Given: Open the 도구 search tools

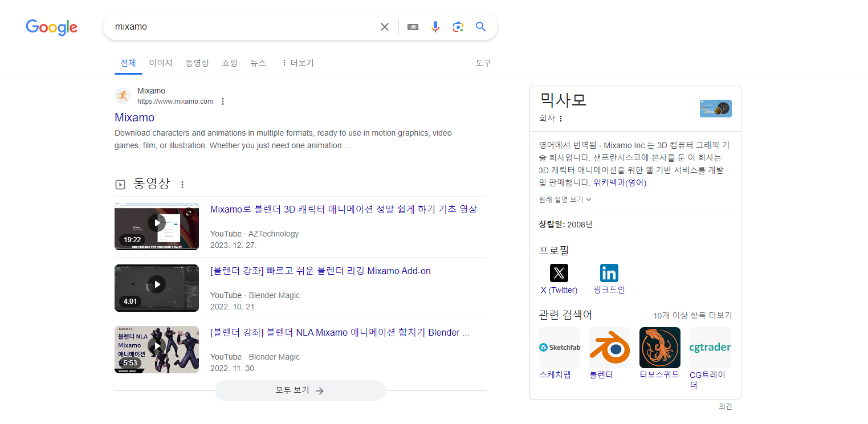Looking at the screenshot, I should click(x=483, y=63).
